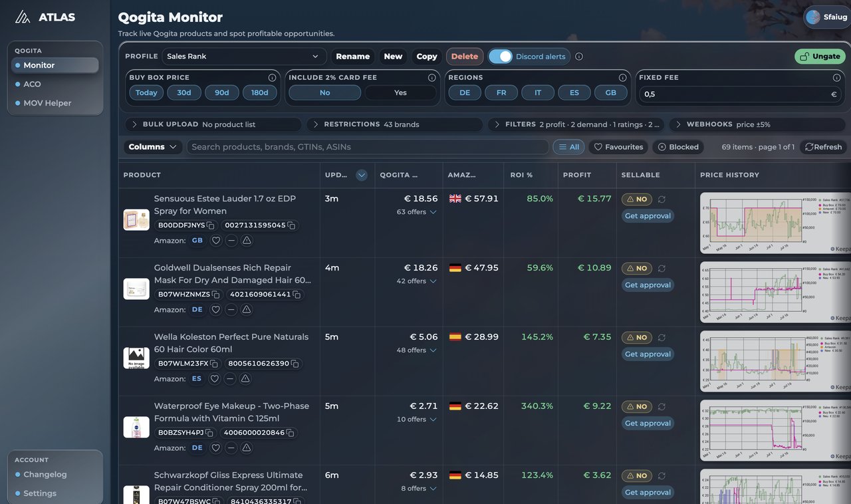
Task: Toggle the Discord alerts switch
Action: (x=501, y=57)
